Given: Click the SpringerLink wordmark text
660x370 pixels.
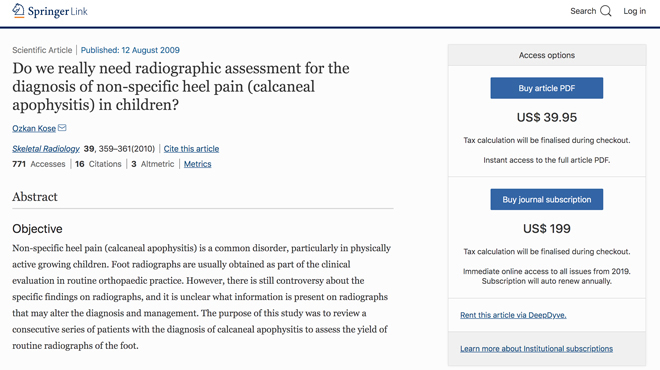Looking at the screenshot, I should point(58,11).
